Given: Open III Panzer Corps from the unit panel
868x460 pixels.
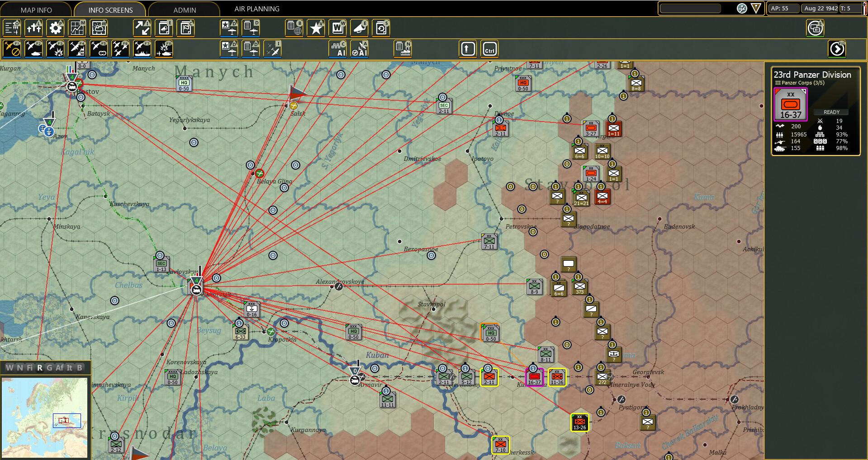Looking at the screenshot, I should click(799, 83).
